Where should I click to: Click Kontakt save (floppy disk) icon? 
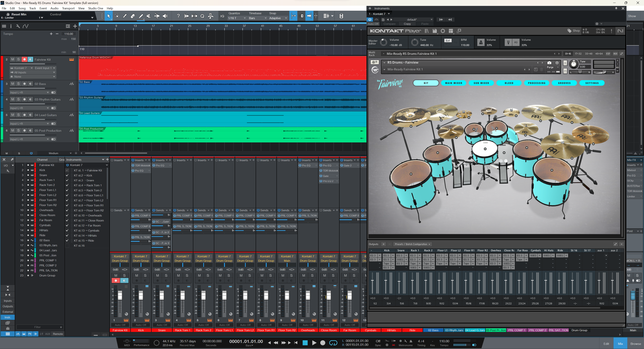pos(435,31)
